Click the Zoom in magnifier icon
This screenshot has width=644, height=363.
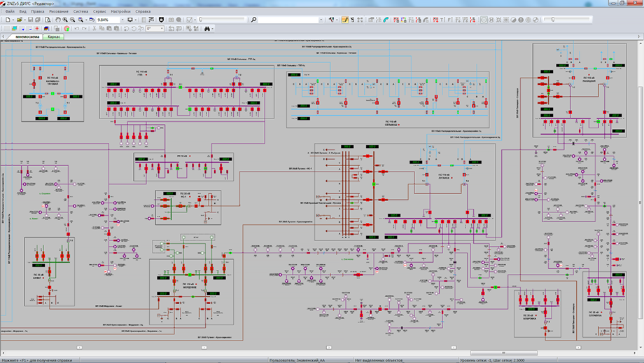tap(66, 20)
